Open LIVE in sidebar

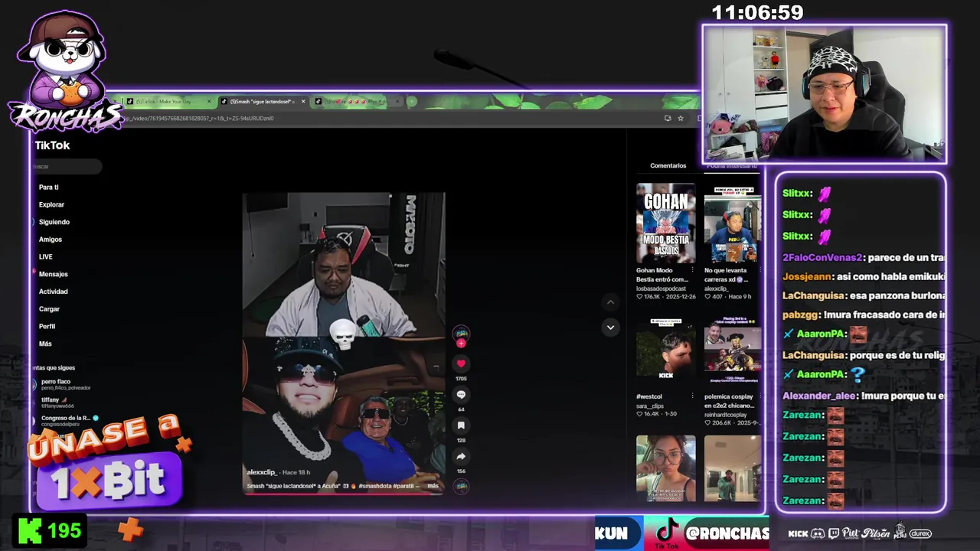click(x=46, y=257)
